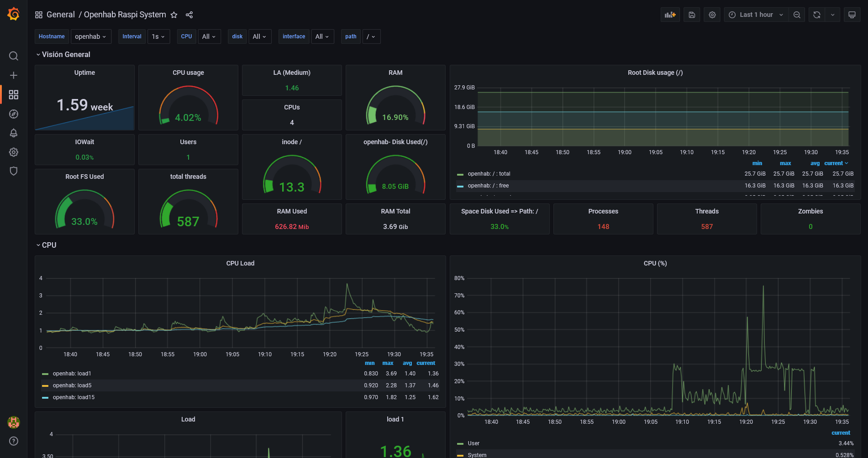868x458 pixels.
Task: Click the yellow load5 legend color swatch
Action: coord(45,386)
